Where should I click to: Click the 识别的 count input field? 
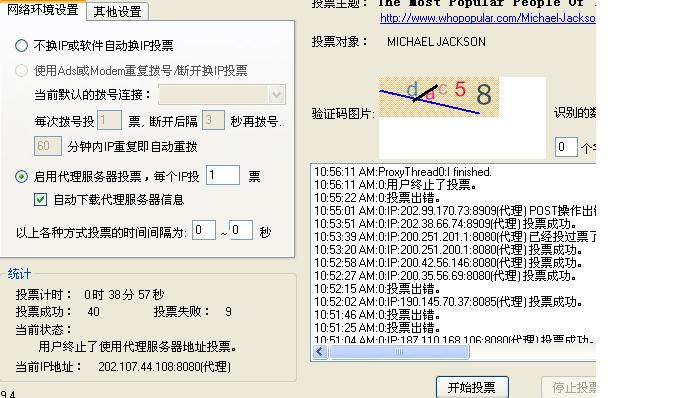566,147
